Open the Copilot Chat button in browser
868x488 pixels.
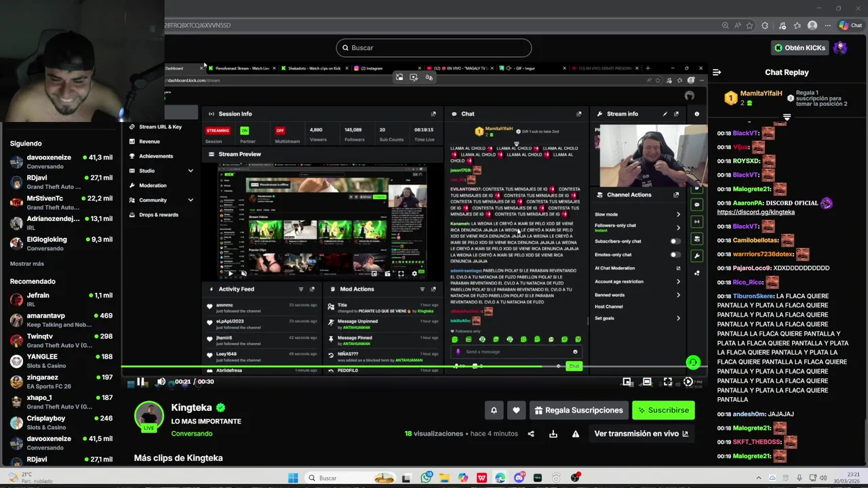coord(850,26)
